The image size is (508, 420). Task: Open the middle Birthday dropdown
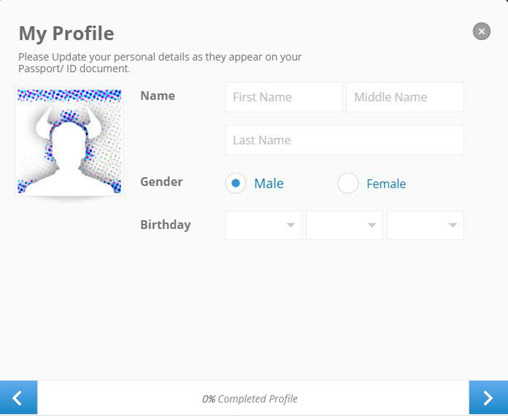[x=345, y=225]
